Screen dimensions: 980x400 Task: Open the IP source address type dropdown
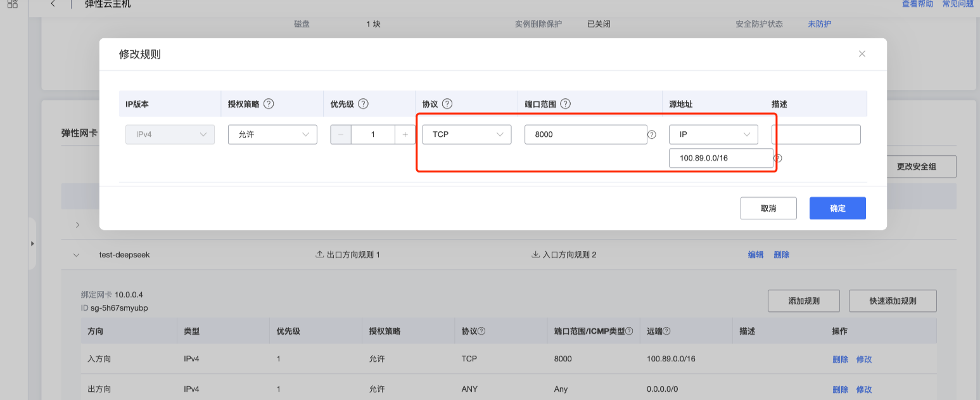tap(713, 134)
